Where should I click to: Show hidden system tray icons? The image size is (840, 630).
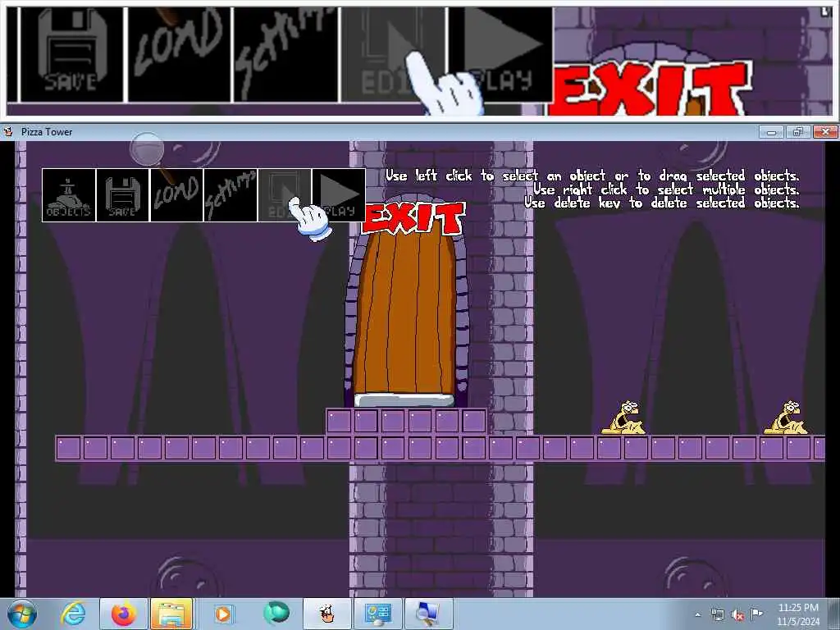(697, 615)
